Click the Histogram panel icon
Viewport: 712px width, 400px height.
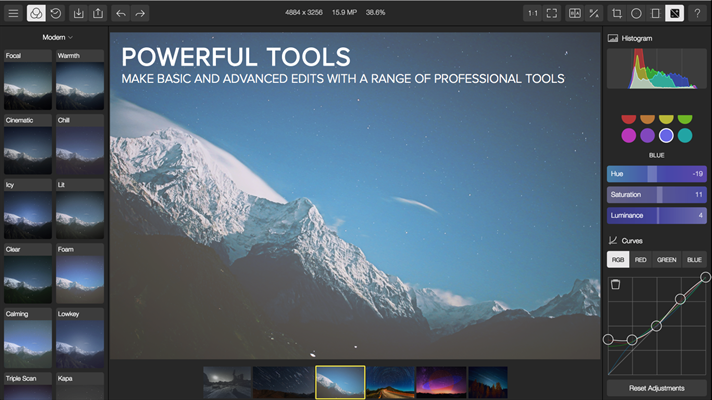point(613,38)
